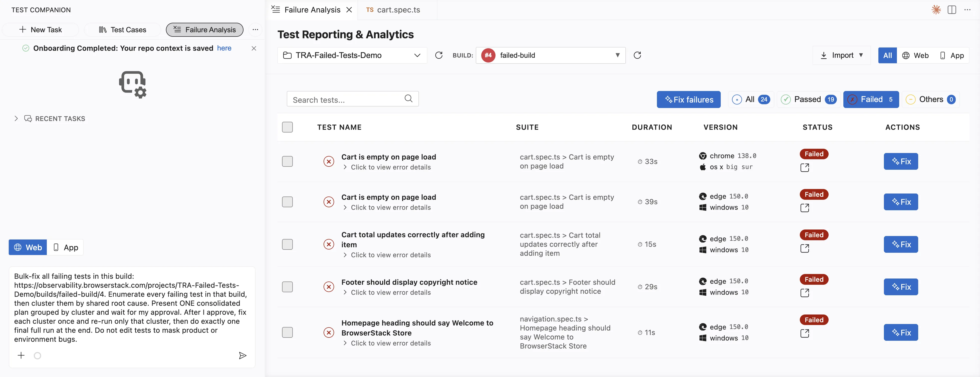Filter tests by Failed 5
The height and width of the screenshot is (377, 980).
click(871, 99)
